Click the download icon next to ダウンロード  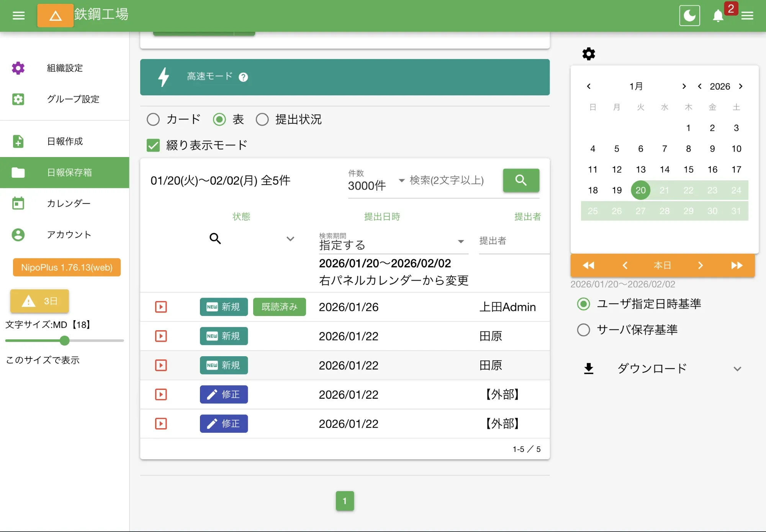588,368
